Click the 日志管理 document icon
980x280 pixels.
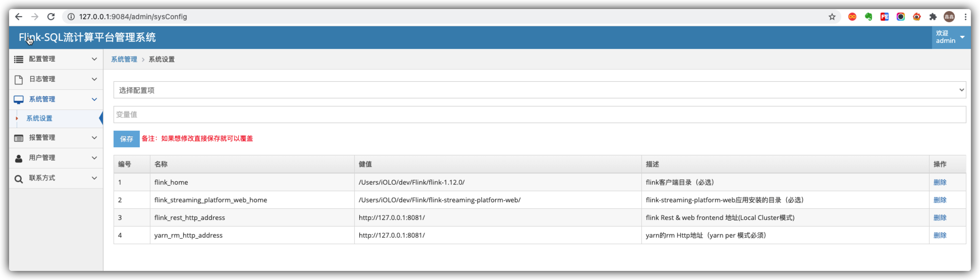tap(18, 79)
